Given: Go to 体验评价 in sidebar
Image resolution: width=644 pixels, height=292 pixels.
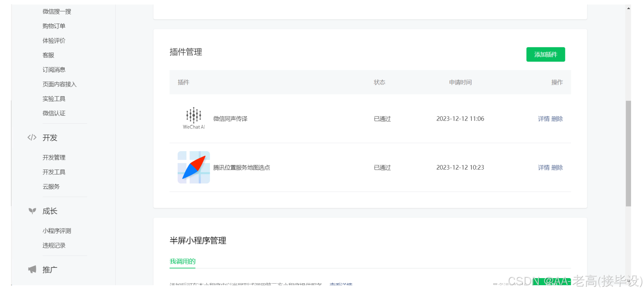Looking at the screenshot, I should click(x=54, y=41).
